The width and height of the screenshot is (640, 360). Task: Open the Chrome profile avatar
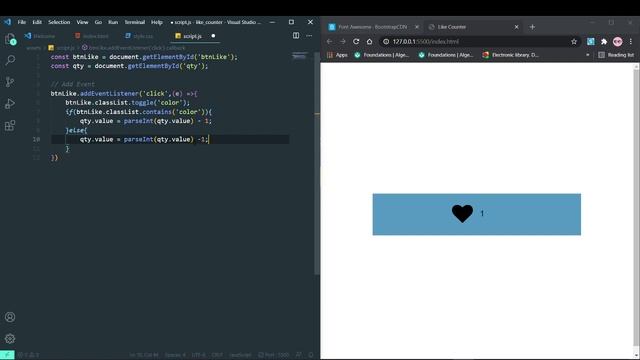[x=618, y=41]
